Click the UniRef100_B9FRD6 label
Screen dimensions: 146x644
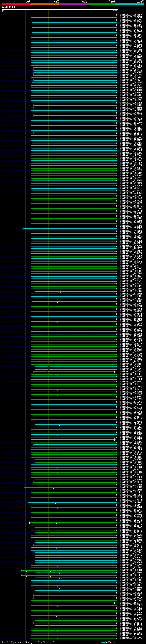pyautogui.click(x=131, y=67)
